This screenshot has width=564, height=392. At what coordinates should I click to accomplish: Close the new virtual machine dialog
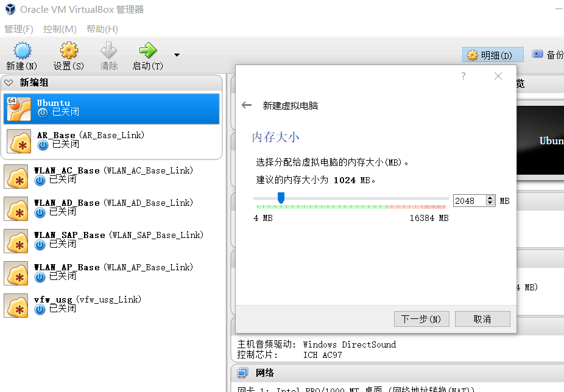pyautogui.click(x=498, y=76)
